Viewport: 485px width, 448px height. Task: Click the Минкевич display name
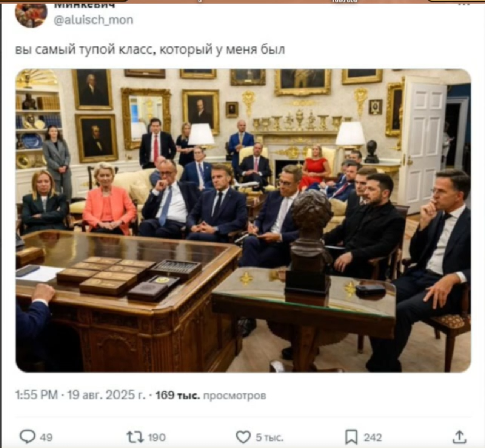point(84,5)
